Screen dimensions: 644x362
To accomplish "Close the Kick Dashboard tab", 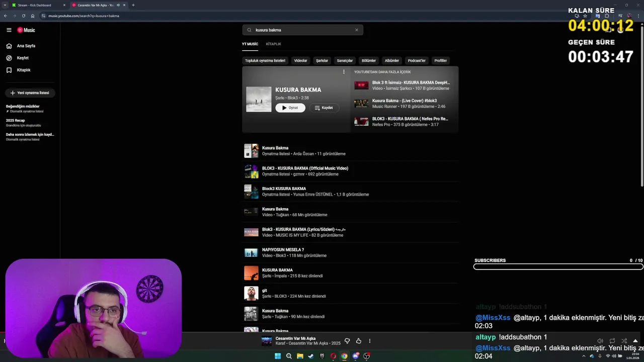I will pyautogui.click(x=64, y=5).
